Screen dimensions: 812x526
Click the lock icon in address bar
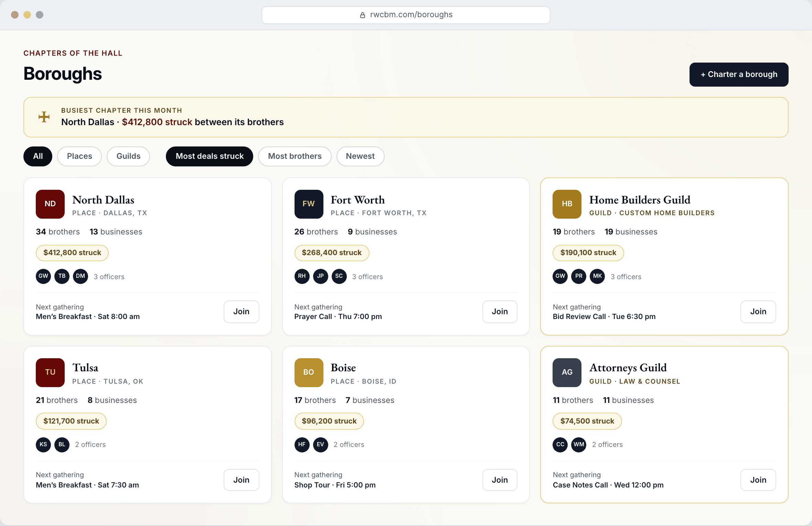[362, 15]
